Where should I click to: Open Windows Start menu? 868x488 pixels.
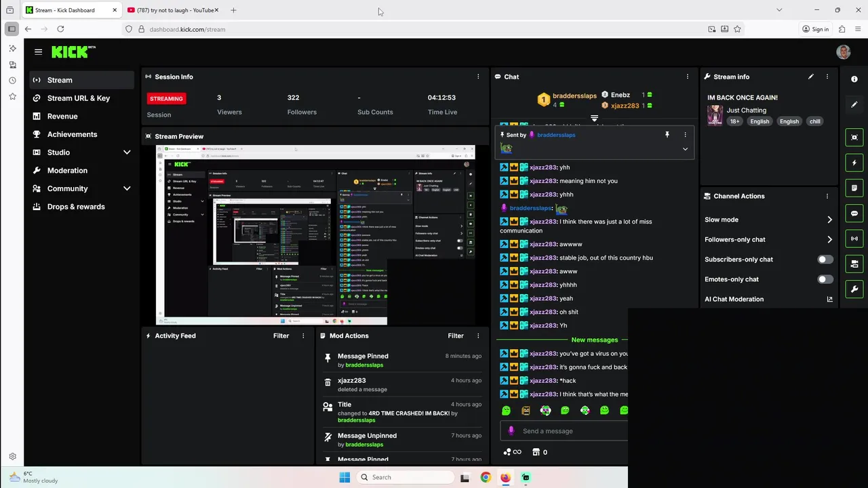pyautogui.click(x=344, y=477)
